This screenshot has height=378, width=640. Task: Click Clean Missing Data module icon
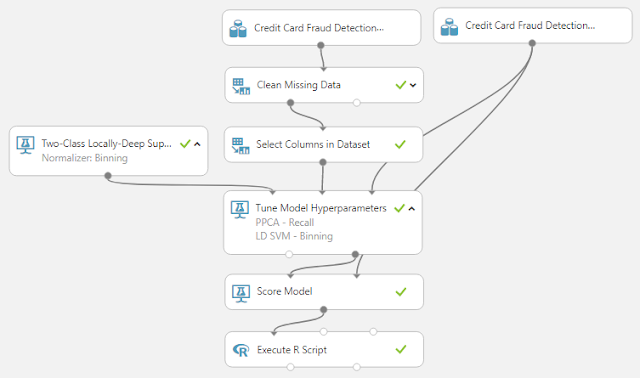(x=241, y=86)
